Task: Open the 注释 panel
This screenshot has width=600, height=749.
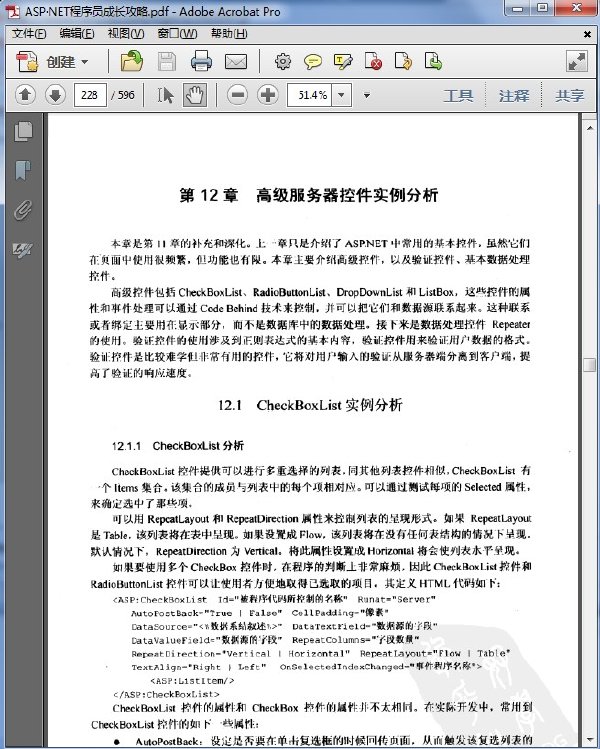Action: click(x=514, y=96)
